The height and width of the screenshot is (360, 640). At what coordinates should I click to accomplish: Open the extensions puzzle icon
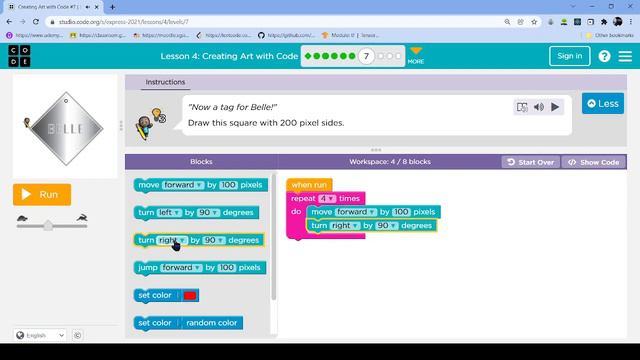(x=604, y=22)
